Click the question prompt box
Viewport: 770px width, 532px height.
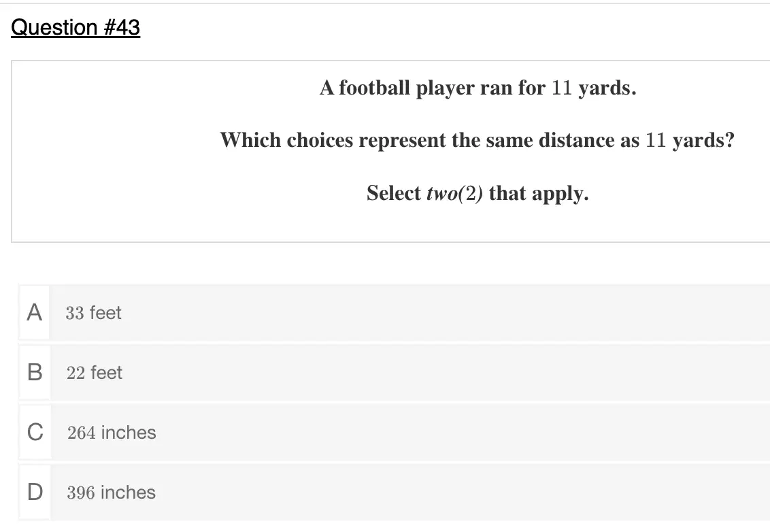[x=391, y=151]
